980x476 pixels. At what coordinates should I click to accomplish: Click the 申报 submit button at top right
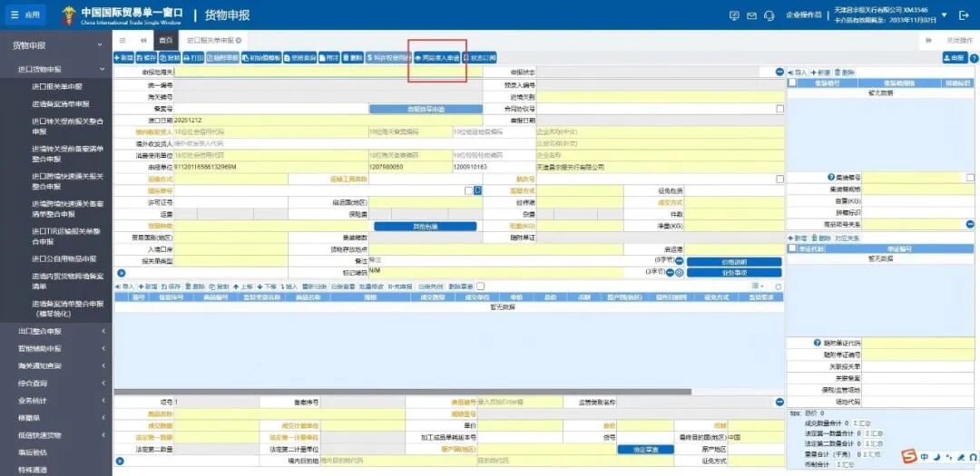tap(954, 58)
